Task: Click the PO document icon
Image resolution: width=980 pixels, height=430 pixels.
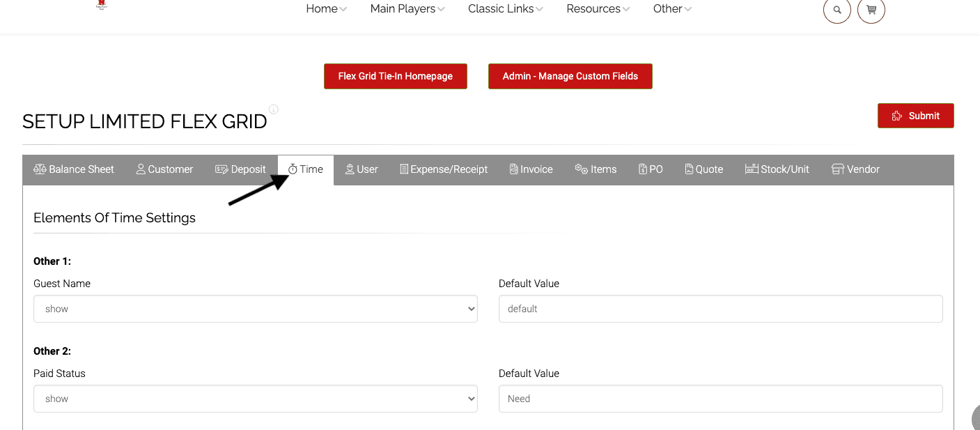Action: [643, 169]
